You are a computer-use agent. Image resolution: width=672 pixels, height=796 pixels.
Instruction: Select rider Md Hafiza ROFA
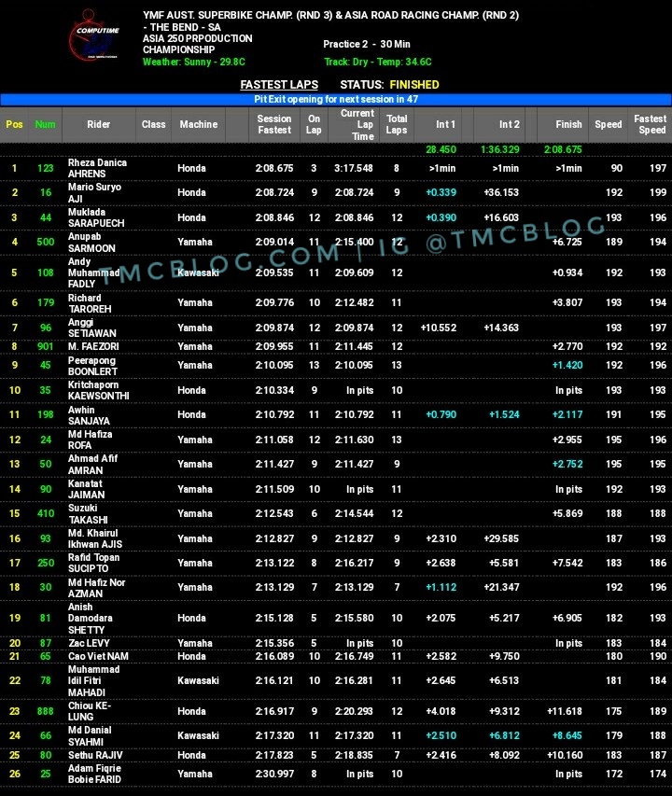point(91,440)
